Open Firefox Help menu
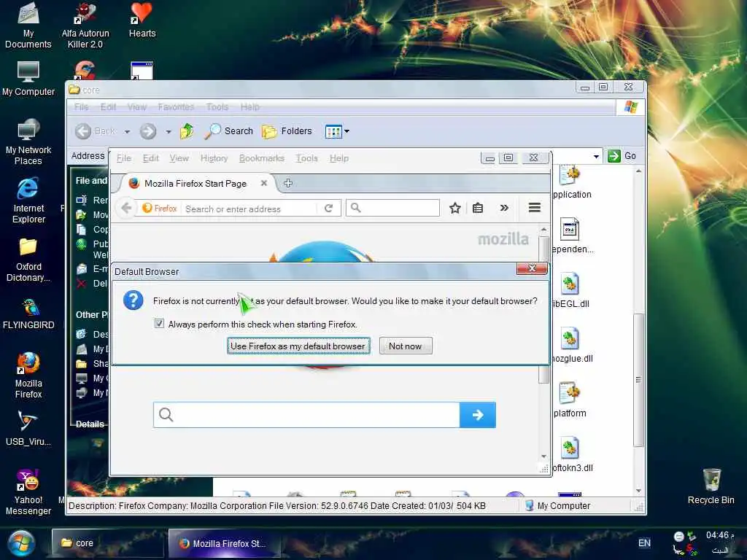747x560 pixels. pos(338,158)
